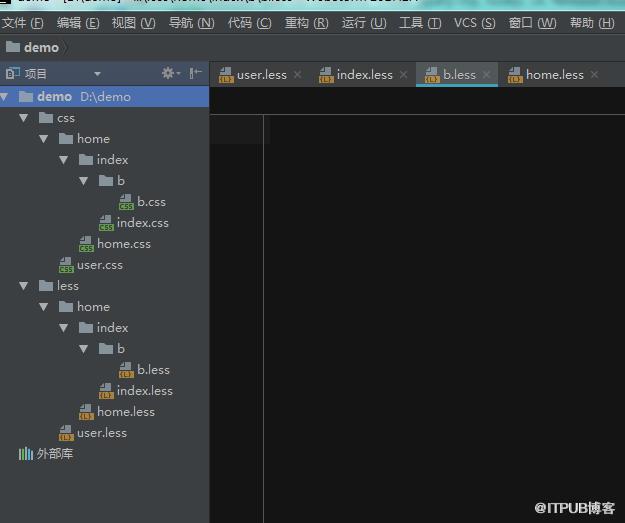This screenshot has height=523, width=625.
Task: Click the home.less tab file icon
Action: point(515,75)
